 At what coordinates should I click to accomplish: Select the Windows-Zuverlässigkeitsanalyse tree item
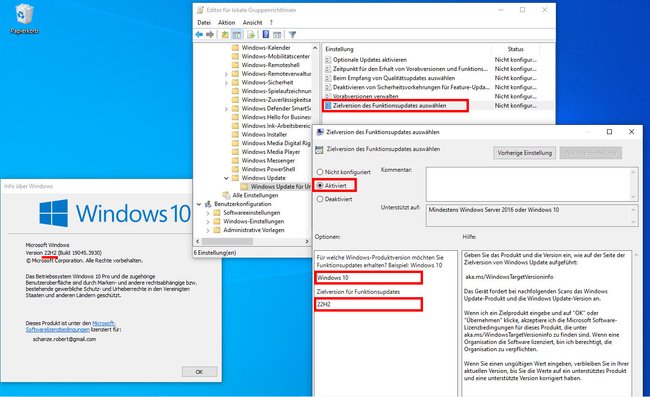point(276,100)
